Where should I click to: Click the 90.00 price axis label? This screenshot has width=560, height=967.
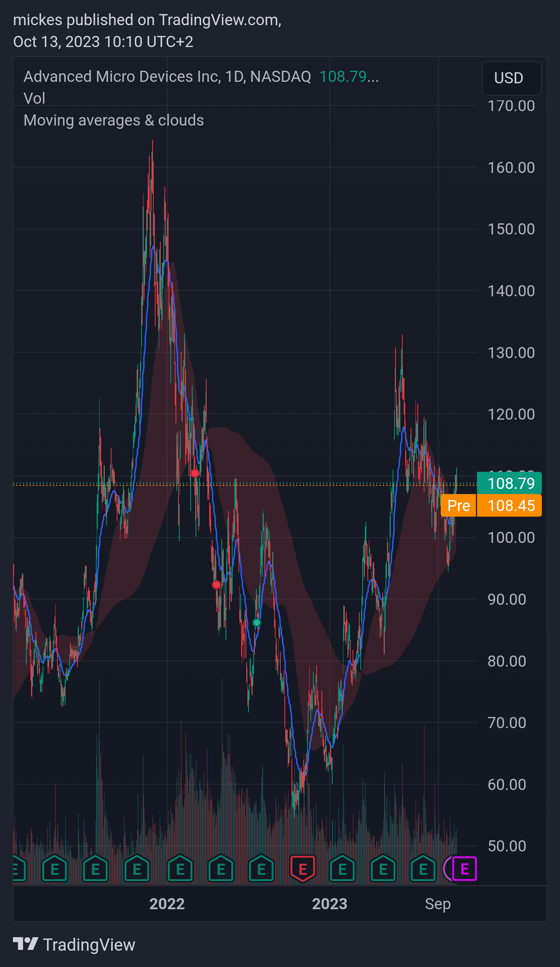click(507, 599)
